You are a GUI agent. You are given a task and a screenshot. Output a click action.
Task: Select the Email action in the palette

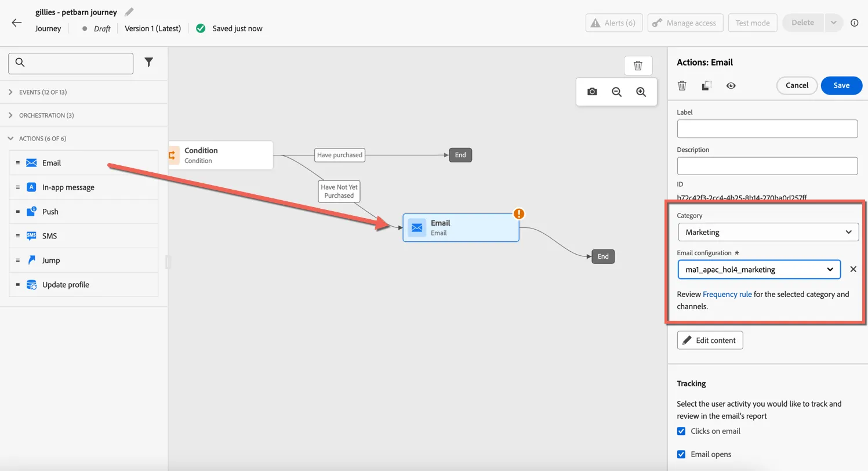[x=83, y=163]
